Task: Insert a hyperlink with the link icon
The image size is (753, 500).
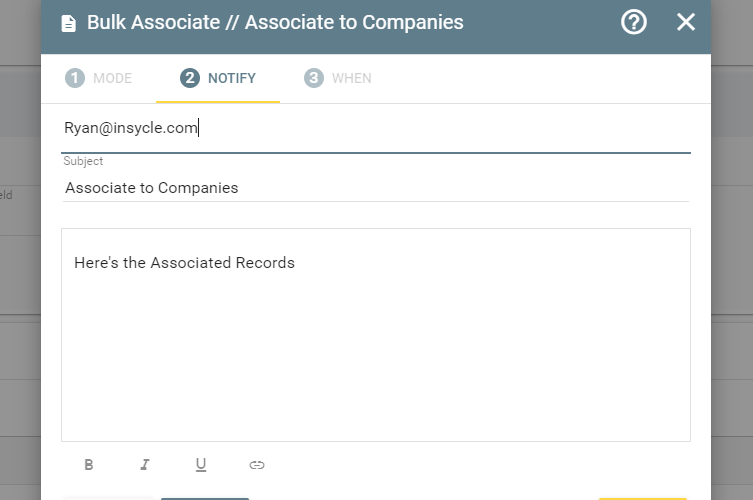Action: tap(257, 464)
